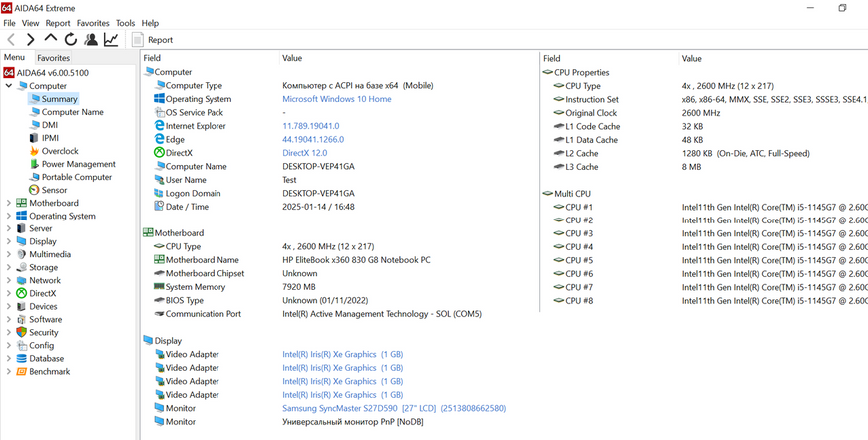
Task: Click the System Memory RAM icon
Action: click(159, 287)
